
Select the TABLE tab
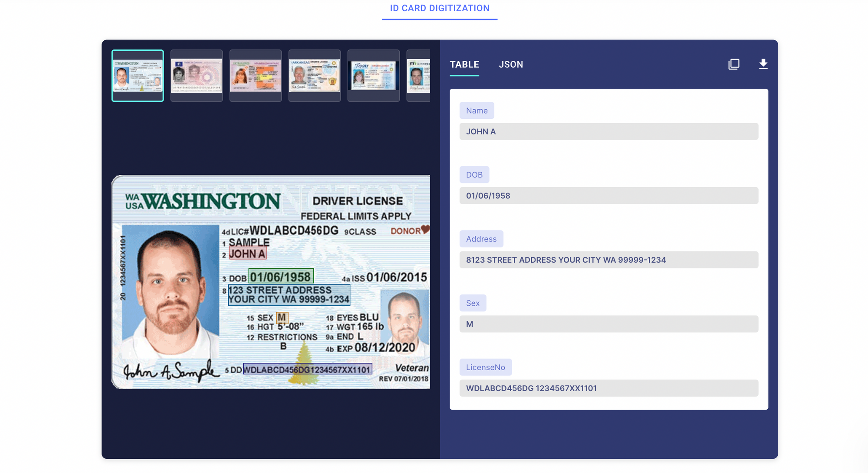[x=464, y=64]
